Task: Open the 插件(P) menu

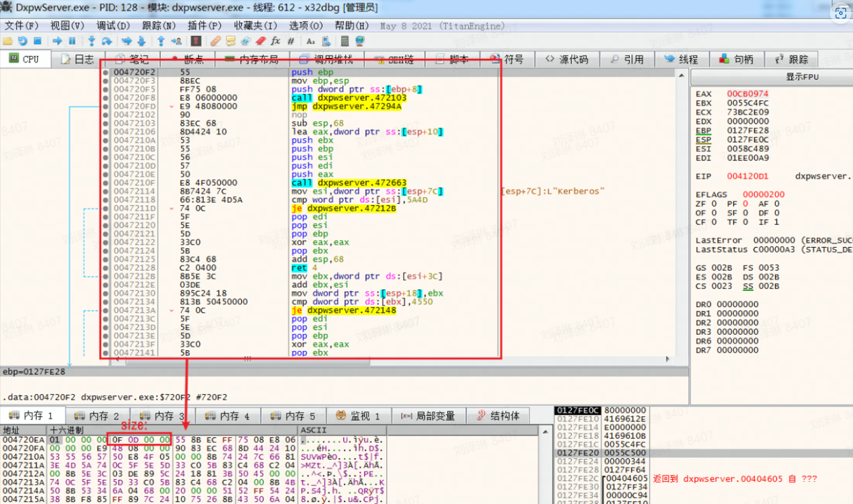Action: 205,26
